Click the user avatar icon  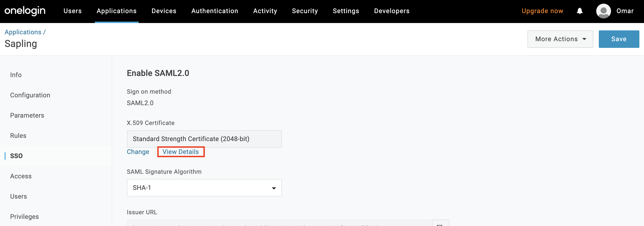[x=603, y=11]
